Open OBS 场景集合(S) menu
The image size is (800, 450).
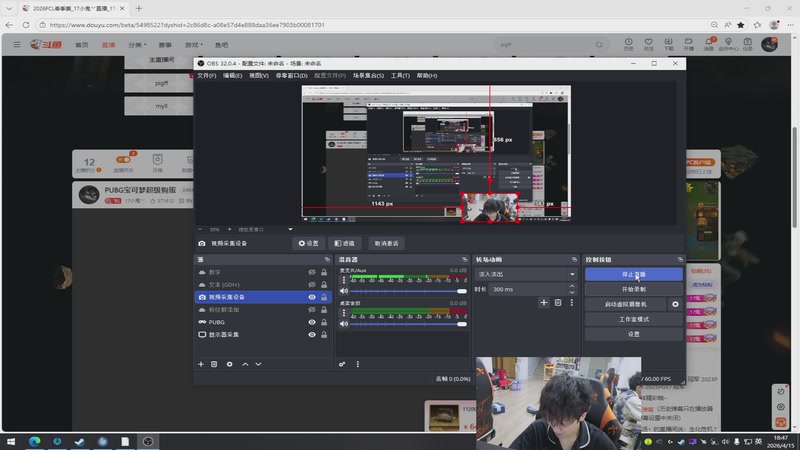pos(368,76)
